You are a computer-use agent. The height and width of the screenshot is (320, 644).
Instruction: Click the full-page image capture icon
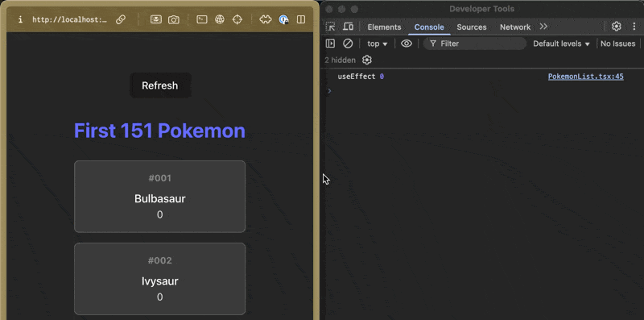point(155,19)
